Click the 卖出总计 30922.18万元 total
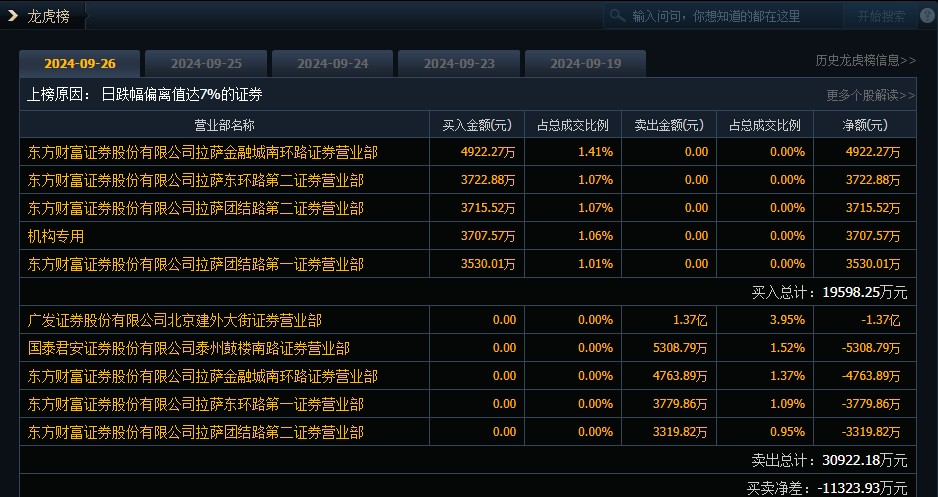This screenshot has width=938, height=497. pos(829,461)
